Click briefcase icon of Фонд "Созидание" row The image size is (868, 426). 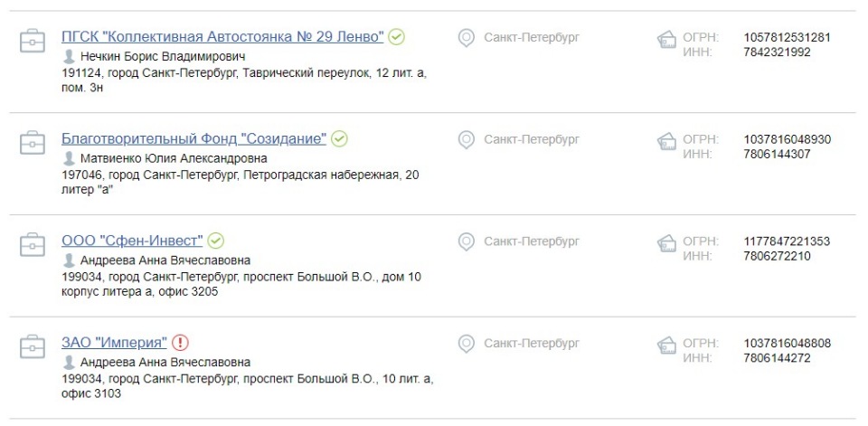[x=33, y=143]
